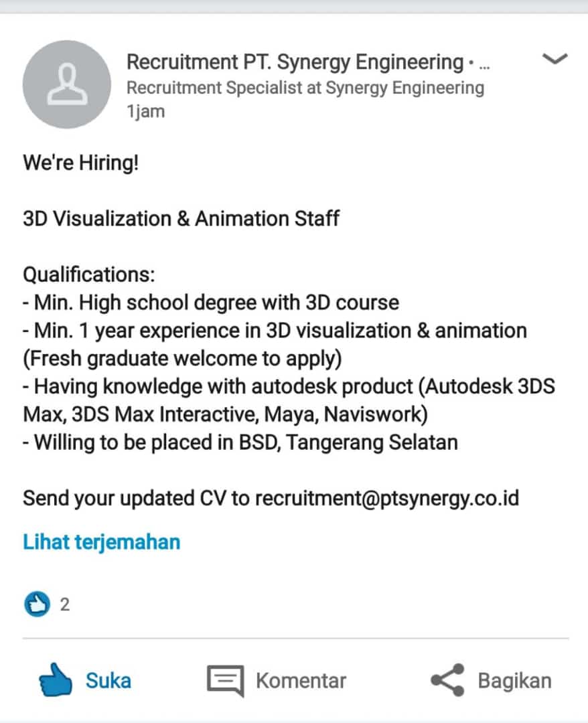Click the Suka thumbs-up icon
Viewport: 588px width, 723px height.
coord(56,681)
